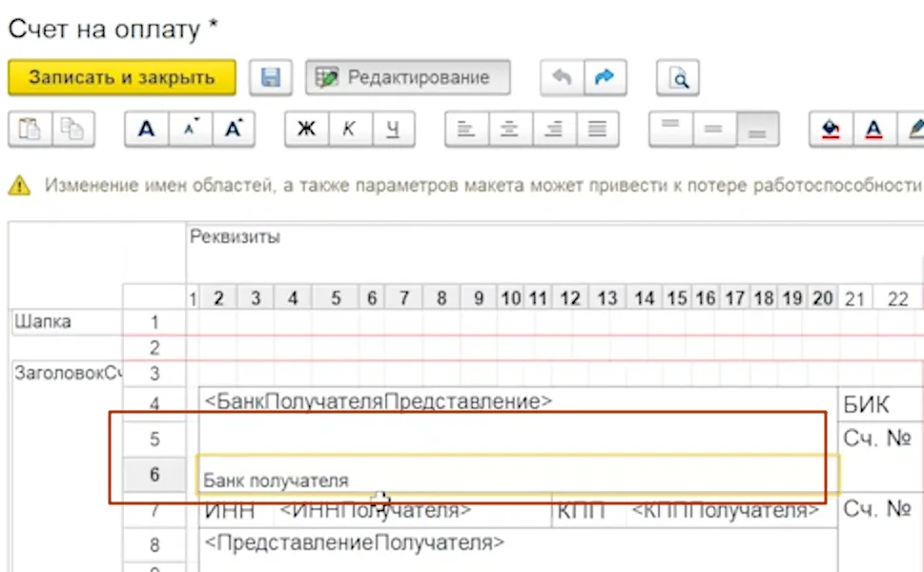Select column header 22
Viewport: 924px width, 572px height.
click(897, 298)
